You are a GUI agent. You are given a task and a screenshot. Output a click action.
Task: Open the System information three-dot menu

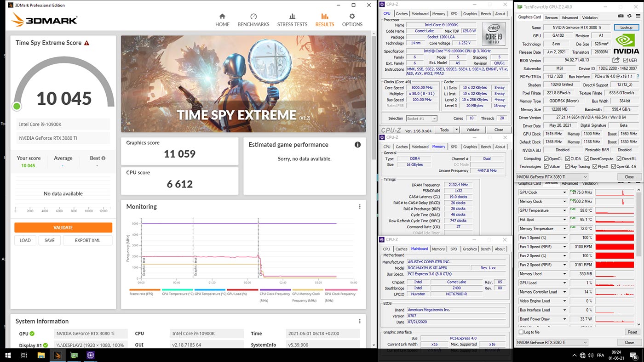(x=360, y=322)
